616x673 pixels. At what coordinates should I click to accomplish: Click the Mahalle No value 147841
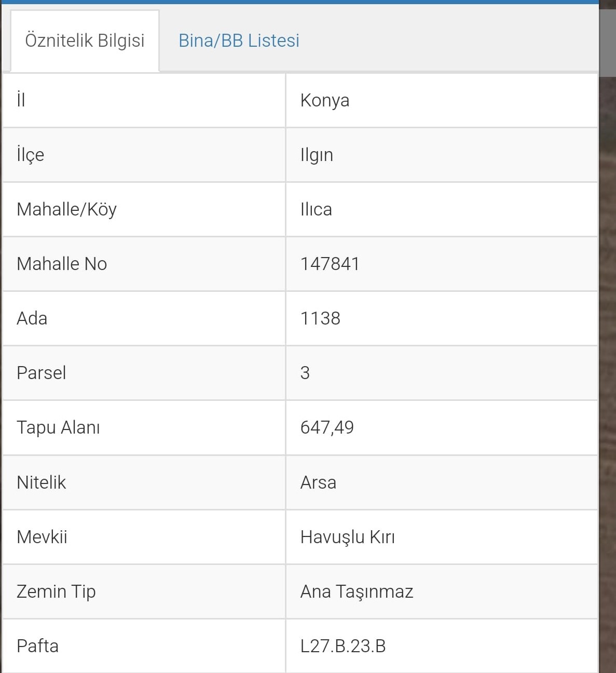click(330, 264)
